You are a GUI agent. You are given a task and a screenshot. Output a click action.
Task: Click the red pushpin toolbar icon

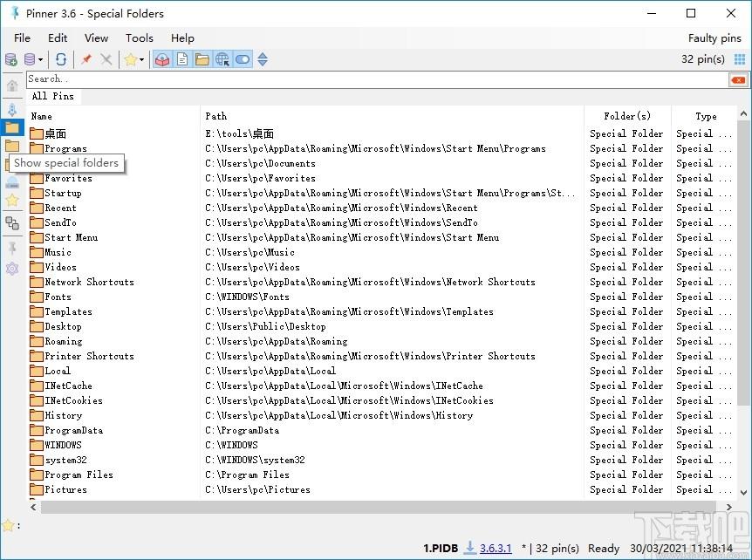(x=85, y=59)
